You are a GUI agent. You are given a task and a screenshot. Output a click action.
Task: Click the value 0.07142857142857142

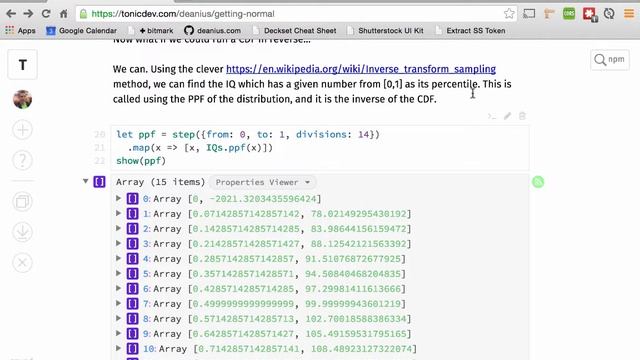246,214
